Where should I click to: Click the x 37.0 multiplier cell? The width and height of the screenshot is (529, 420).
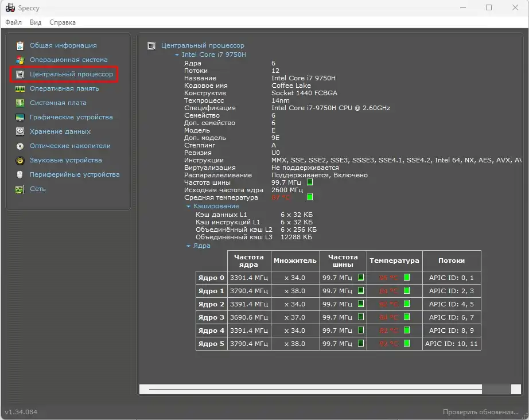pyautogui.click(x=295, y=317)
